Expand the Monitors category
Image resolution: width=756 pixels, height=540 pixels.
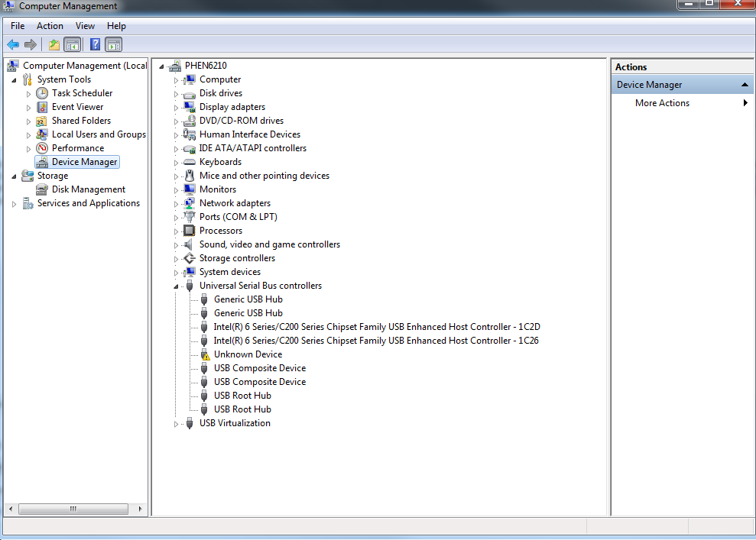[x=176, y=190]
